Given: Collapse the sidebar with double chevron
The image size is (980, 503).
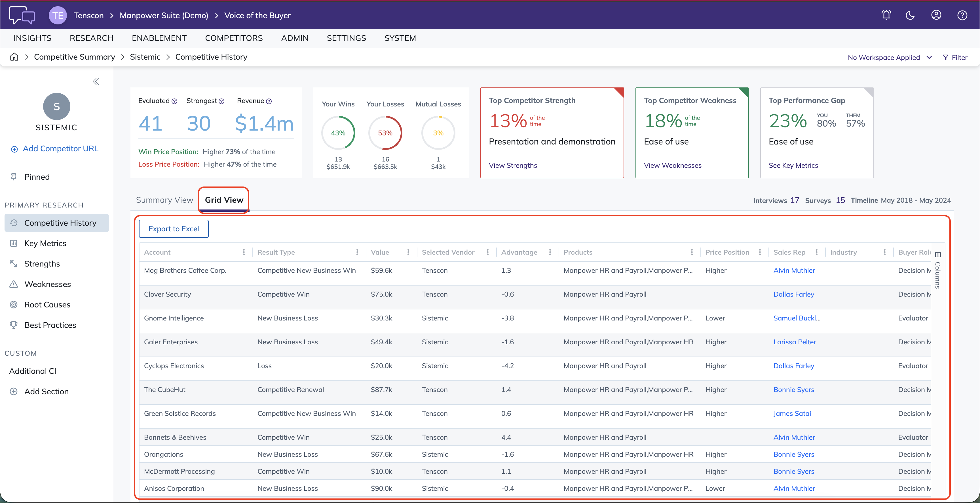Looking at the screenshot, I should coord(96,81).
